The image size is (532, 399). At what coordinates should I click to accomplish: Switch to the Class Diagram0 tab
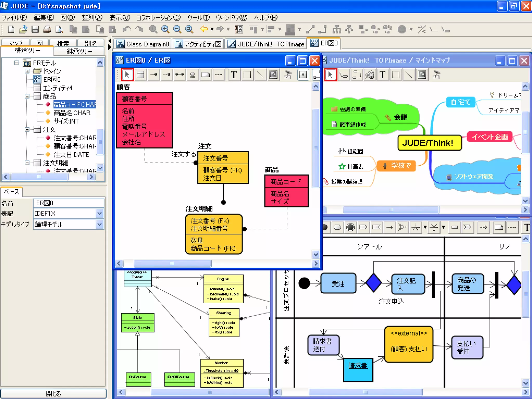coord(143,44)
